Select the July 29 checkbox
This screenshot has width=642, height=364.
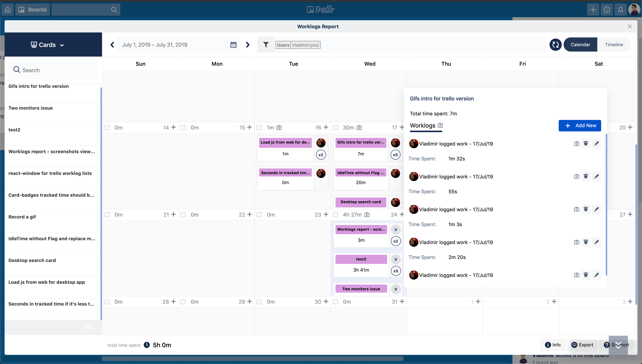click(183, 302)
